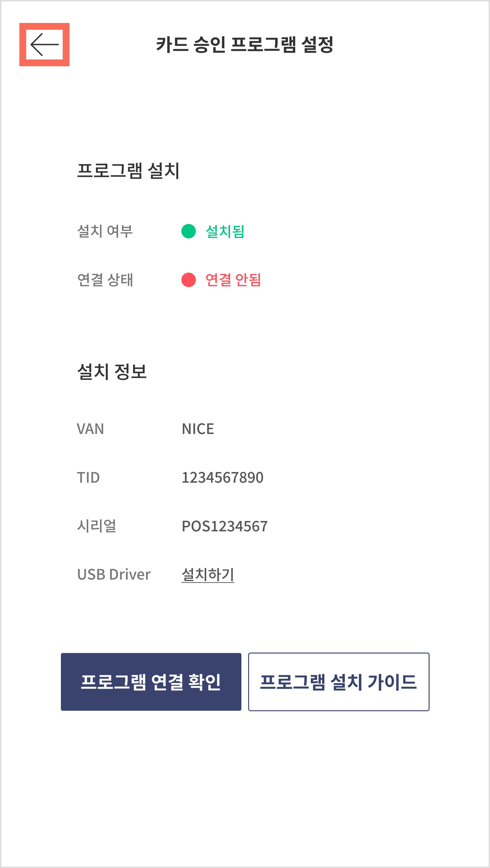490x868 pixels.
Task: Open the 프로그램 설치 가이드 button
Action: click(339, 682)
